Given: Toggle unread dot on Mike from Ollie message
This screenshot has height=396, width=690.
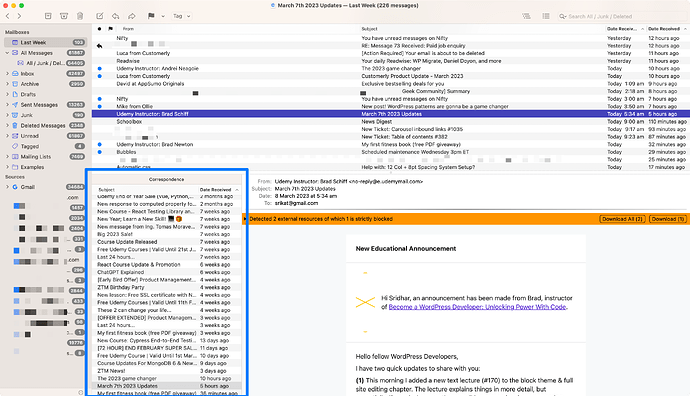Looking at the screenshot, I should coord(99,106).
